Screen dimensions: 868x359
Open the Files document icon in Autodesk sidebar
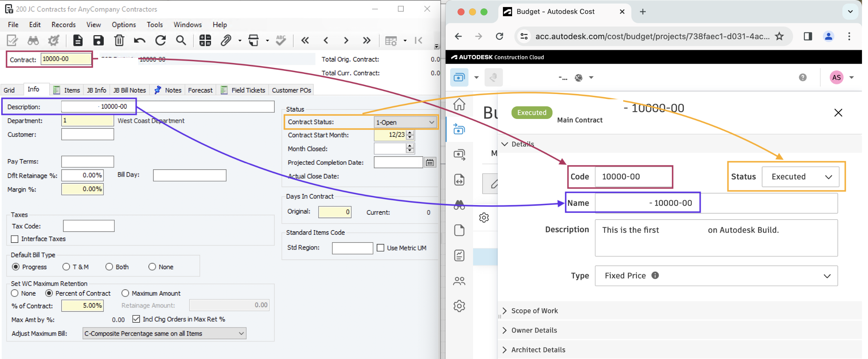click(459, 230)
